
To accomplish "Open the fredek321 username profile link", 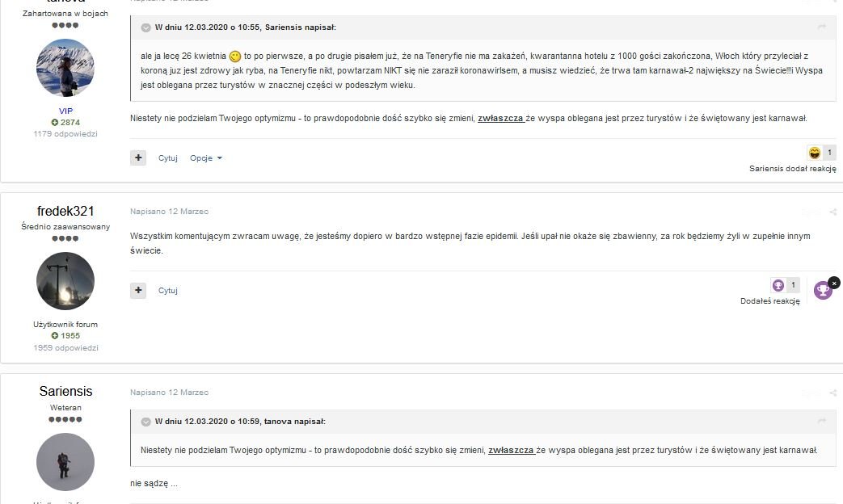I will (65, 211).
